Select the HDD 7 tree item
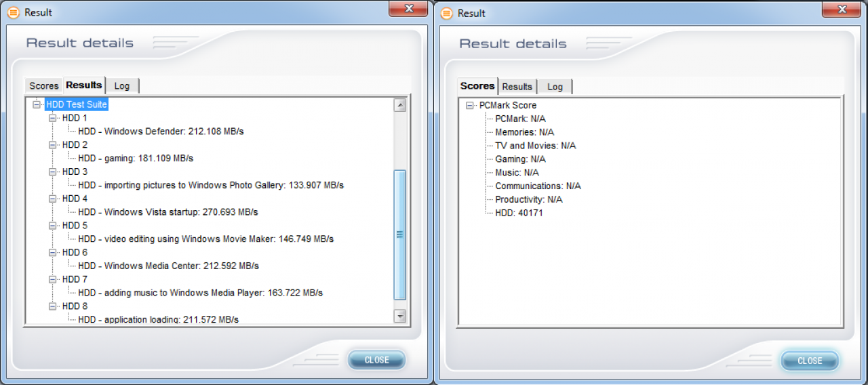This screenshot has width=868, height=385. (x=75, y=279)
